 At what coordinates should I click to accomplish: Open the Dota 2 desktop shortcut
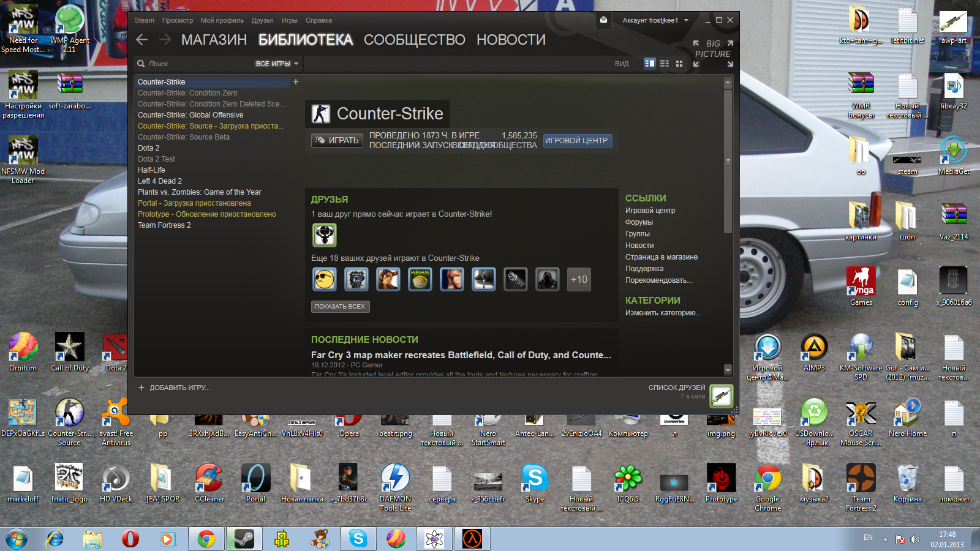pyautogui.click(x=116, y=352)
